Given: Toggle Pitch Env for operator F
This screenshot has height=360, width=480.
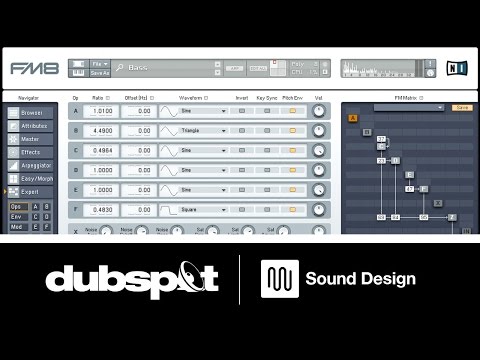Looking at the screenshot, I should pos(292,210).
